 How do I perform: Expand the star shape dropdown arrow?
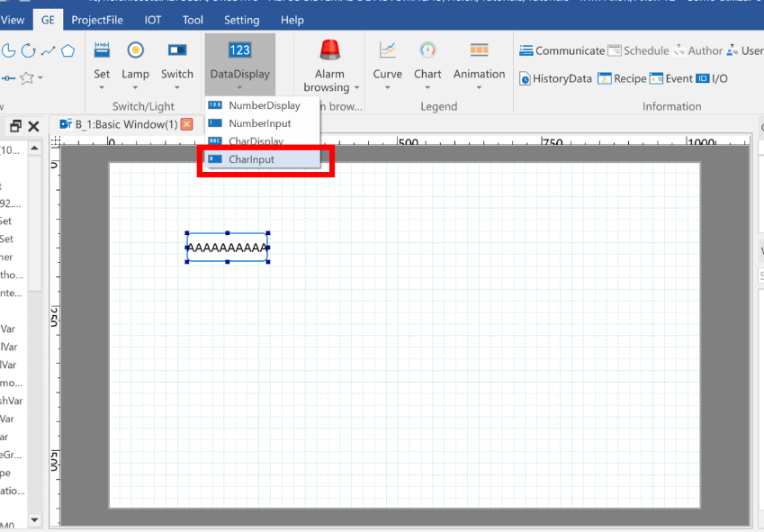pos(40,78)
